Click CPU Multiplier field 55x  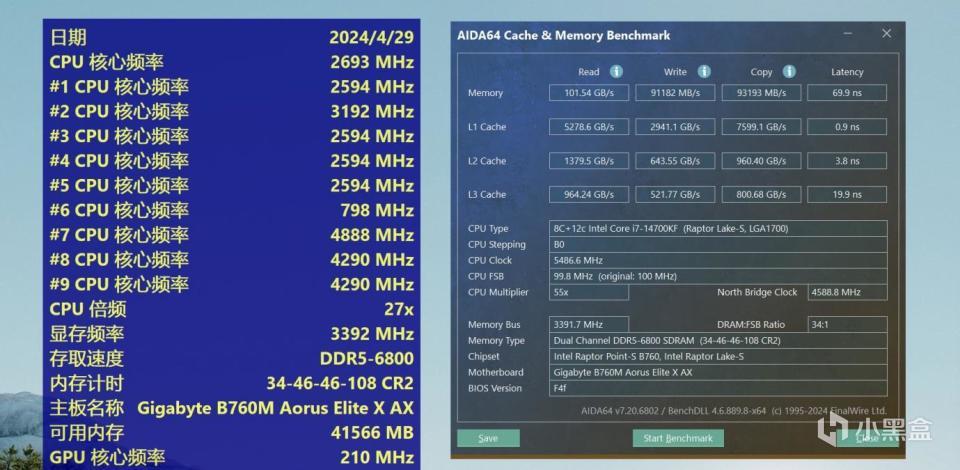coord(588,293)
